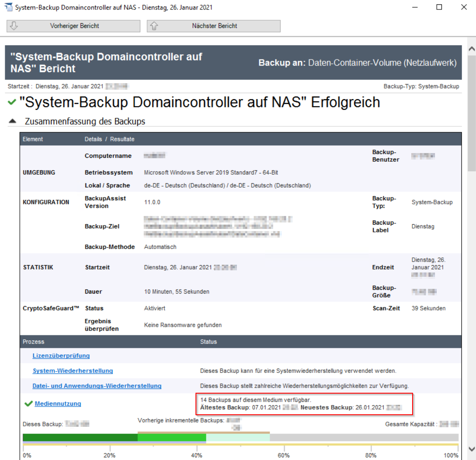476x460 pixels.
Task: Click the down arrow icon on Vorheriger Bericht
Action: pyautogui.click(x=14, y=26)
